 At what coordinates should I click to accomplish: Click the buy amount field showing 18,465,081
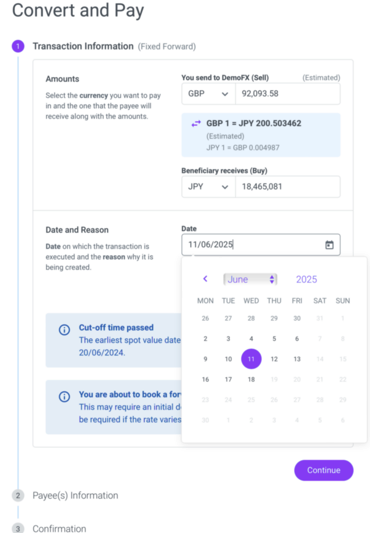click(x=288, y=187)
